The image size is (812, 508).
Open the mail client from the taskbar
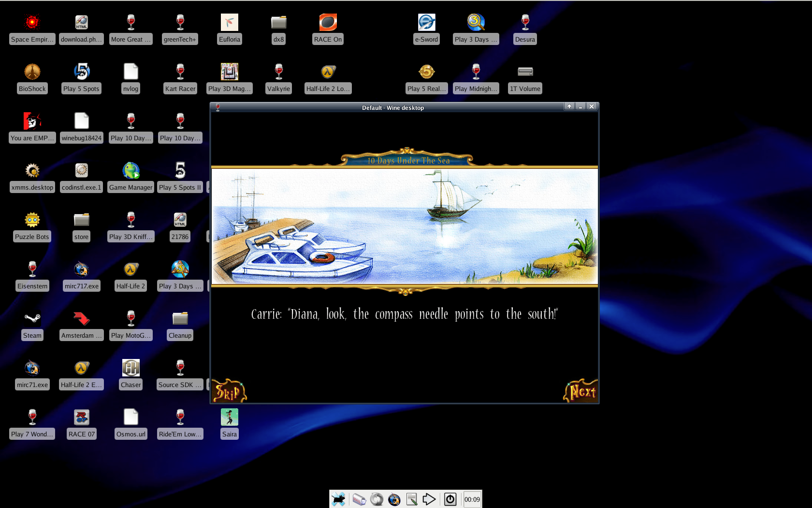pyautogui.click(x=360, y=499)
